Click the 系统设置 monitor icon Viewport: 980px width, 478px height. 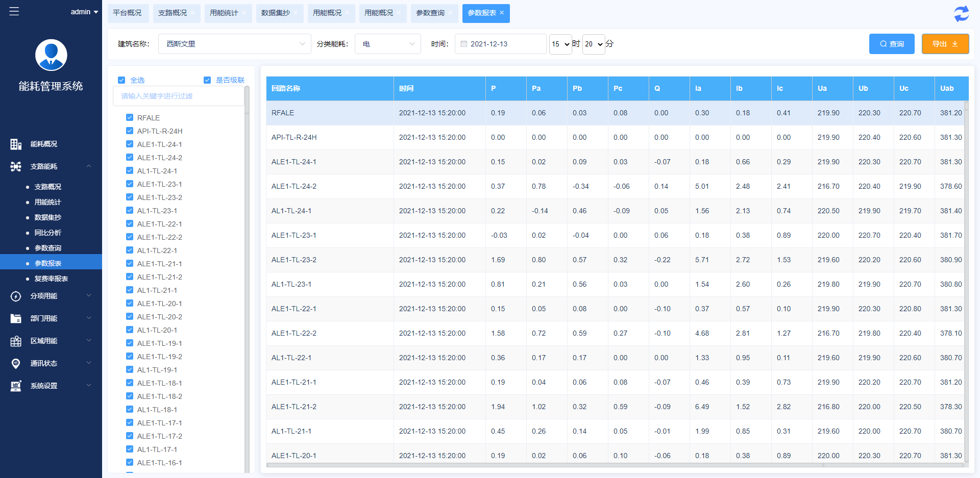coord(16,386)
